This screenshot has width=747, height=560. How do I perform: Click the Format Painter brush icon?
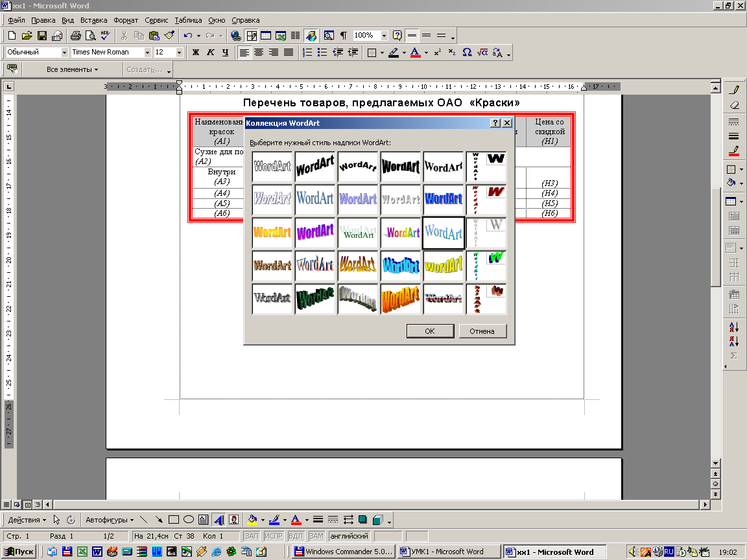169,35
